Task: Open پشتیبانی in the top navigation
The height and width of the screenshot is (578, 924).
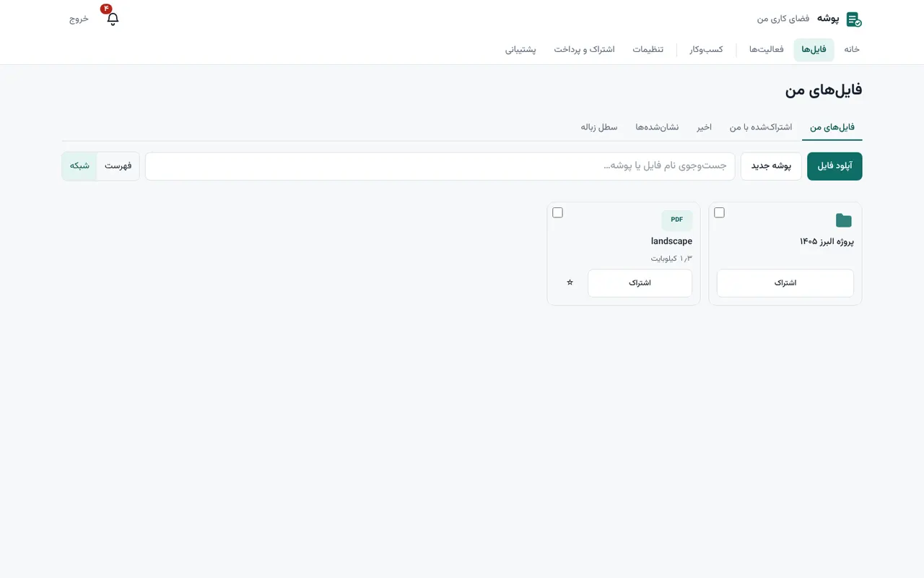Action: point(520,50)
